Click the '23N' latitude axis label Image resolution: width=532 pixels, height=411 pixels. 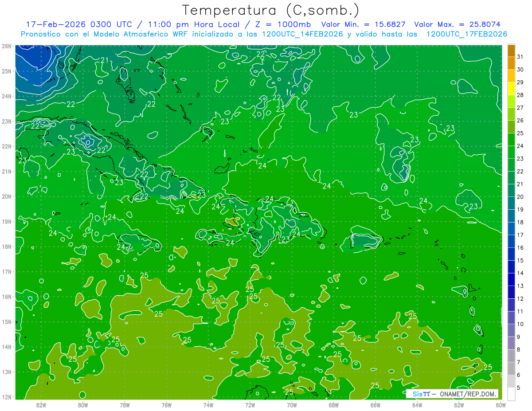coord(6,121)
